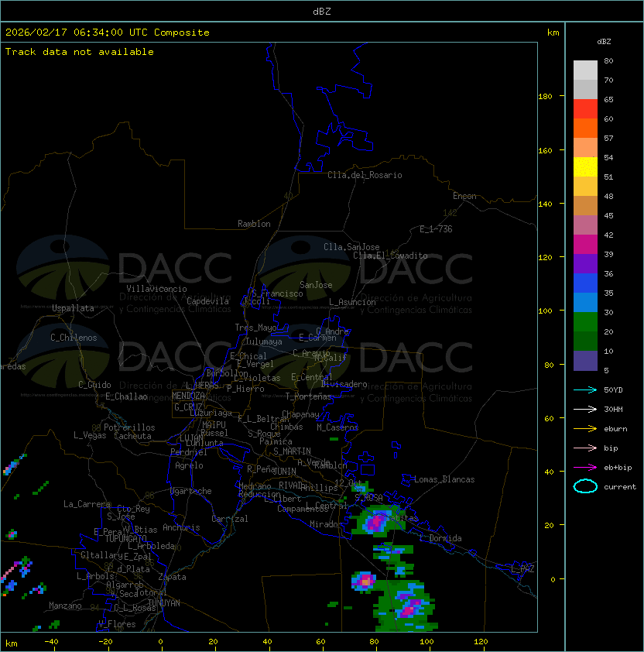
Task: Click the yellow eburn arrow legend icon
Action: [585, 428]
